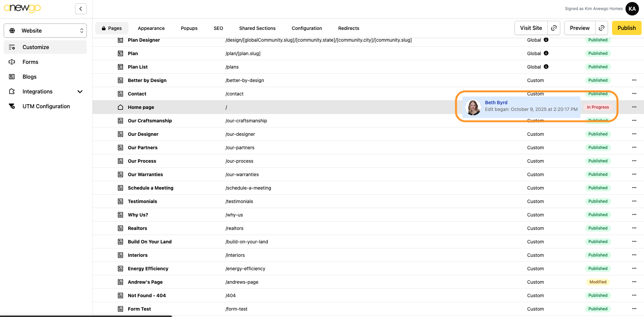Click the Modified status badge
Image resolution: width=644 pixels, height=317 pixels.
coord(598,282)
